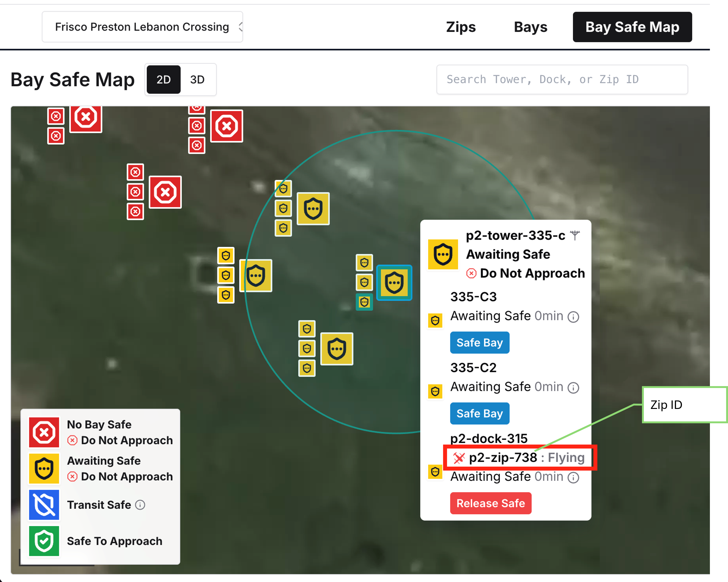Click the teal-highlighted small bay marker

pyautogui.click(x=364, y=302)
